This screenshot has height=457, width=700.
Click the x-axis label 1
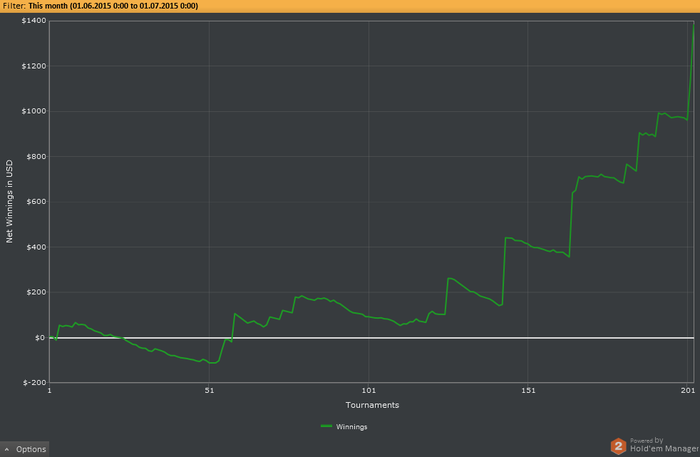pyautogui.click(x=50, y=391)
